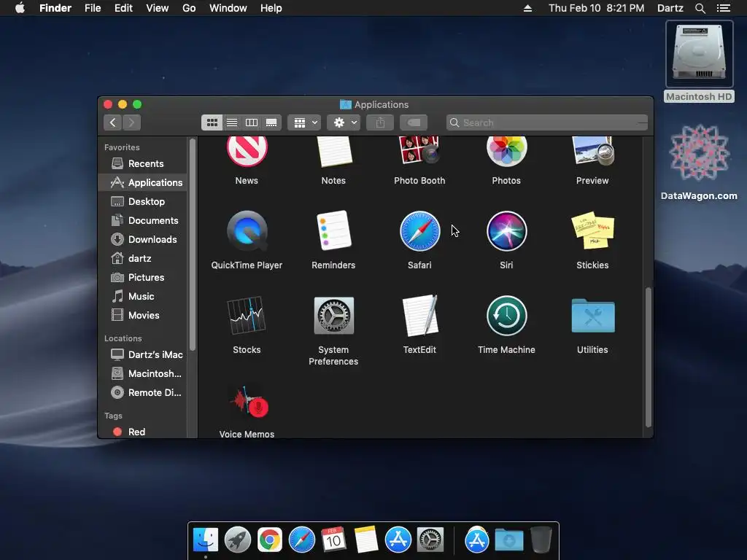
Task: Switch to icon view
Action: (212, 122)
